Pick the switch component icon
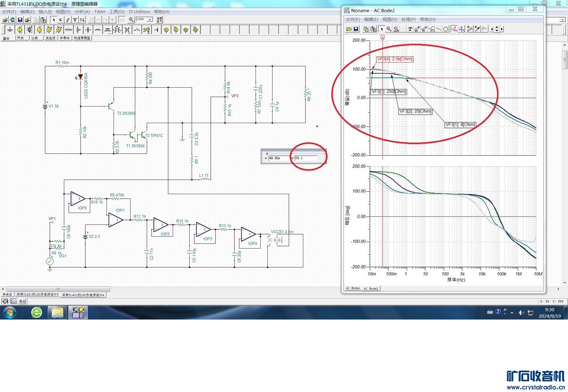This screenshot has height=392, width=568. click(x=137, y=30)
